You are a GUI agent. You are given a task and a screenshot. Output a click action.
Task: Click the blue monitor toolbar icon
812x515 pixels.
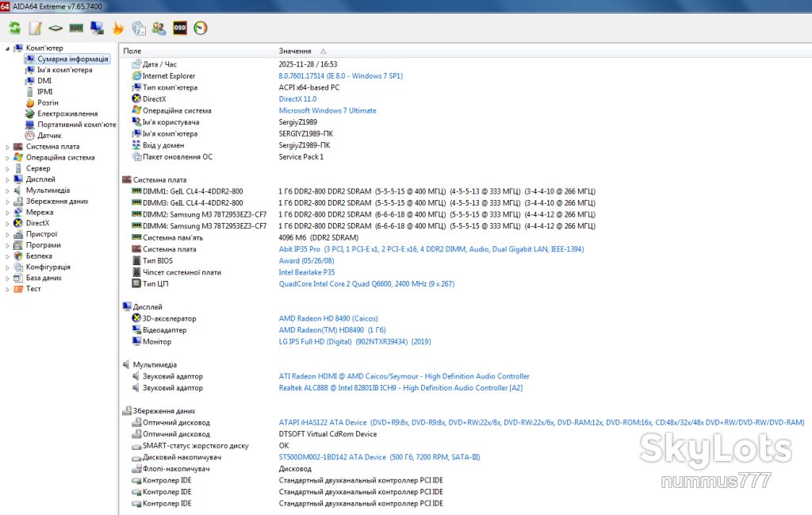click(x=97, y=28)
